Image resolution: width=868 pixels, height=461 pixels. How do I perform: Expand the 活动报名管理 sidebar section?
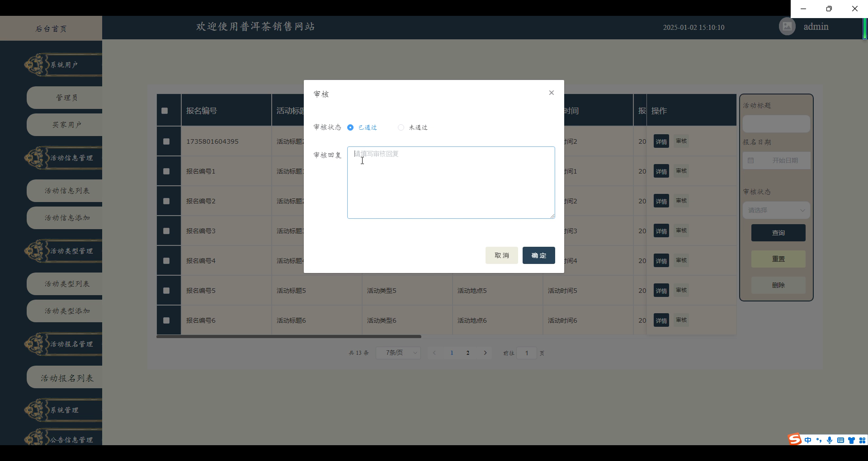[x=63, y=344]
